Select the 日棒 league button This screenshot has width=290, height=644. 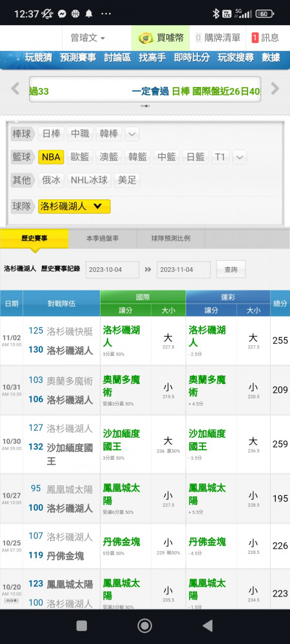click(52, 134)
